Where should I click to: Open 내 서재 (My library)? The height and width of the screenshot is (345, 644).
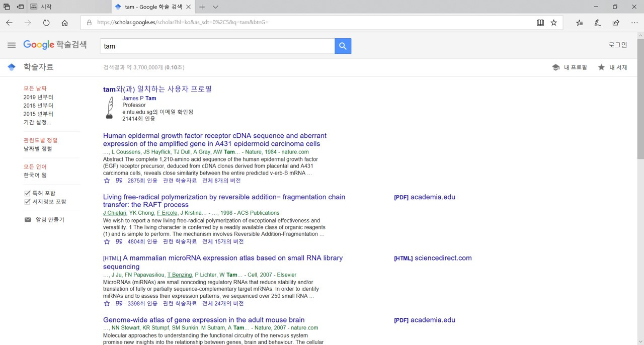[612, 67]
